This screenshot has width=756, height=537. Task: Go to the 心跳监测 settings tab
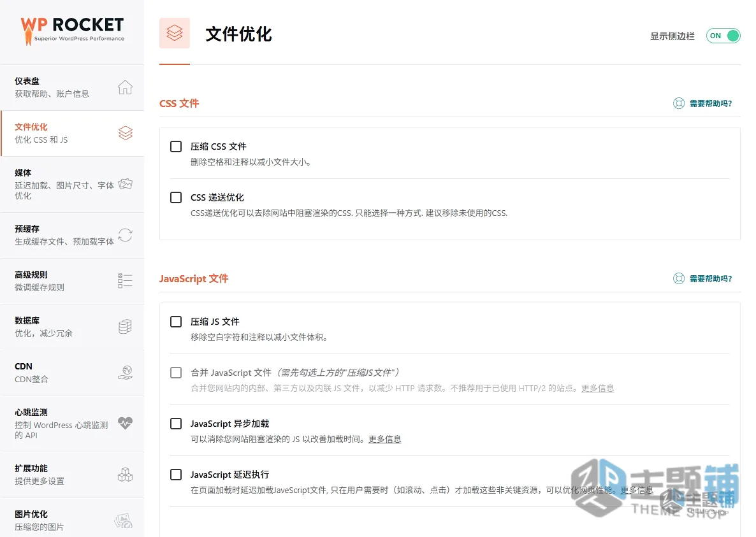[x=72, y=424]
